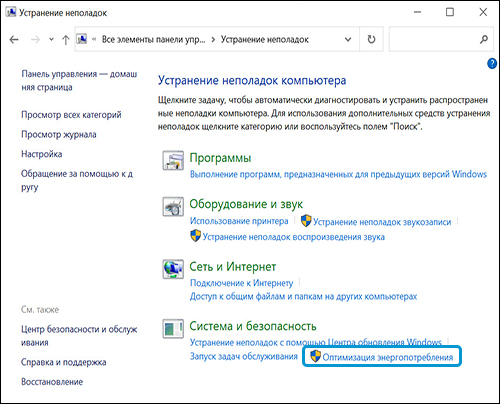Minimize the Устранение неполадок window
The height and width of the screenshot is (404, 500).
click(417, 12)
